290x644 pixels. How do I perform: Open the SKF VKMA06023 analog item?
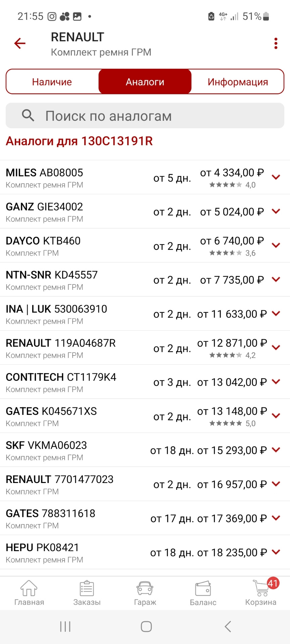click(x=145, y=450)
